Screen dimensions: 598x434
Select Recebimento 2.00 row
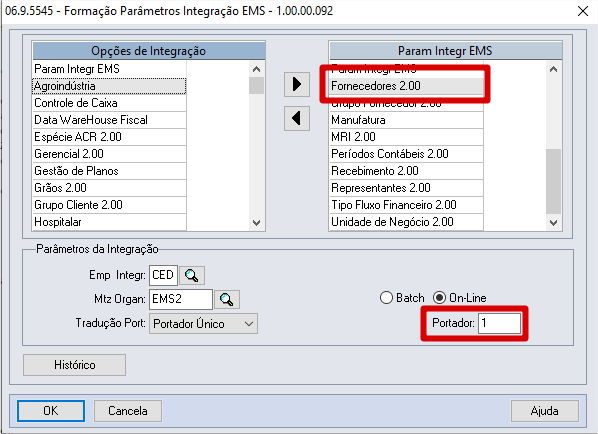(x=407, y=171)
